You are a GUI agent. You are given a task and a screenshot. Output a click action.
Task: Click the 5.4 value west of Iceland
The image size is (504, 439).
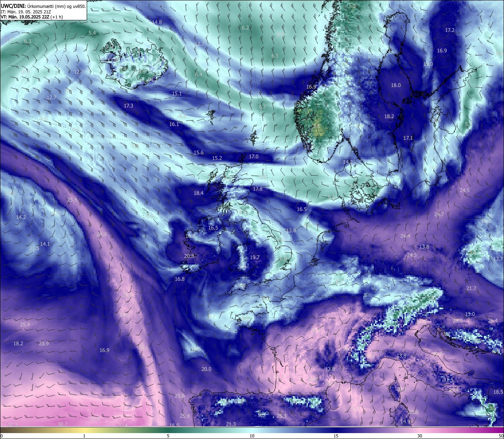click(x=92, y=33)
